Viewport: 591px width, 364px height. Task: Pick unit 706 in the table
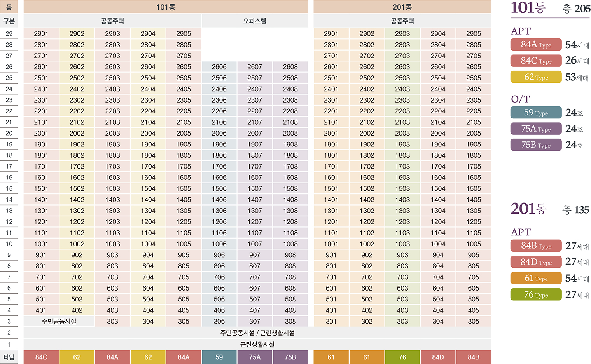click(x=219, y=277)
